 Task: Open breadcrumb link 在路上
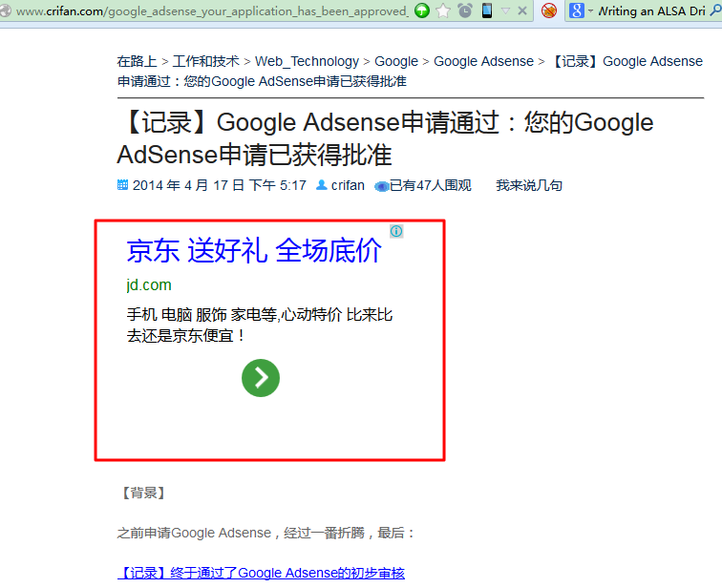coord(137,61)
